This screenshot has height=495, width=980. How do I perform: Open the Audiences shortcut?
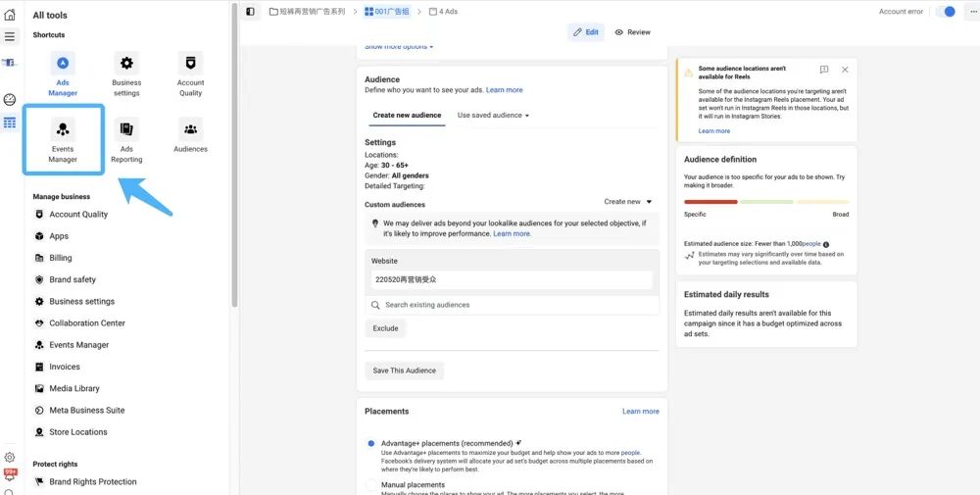191,135
